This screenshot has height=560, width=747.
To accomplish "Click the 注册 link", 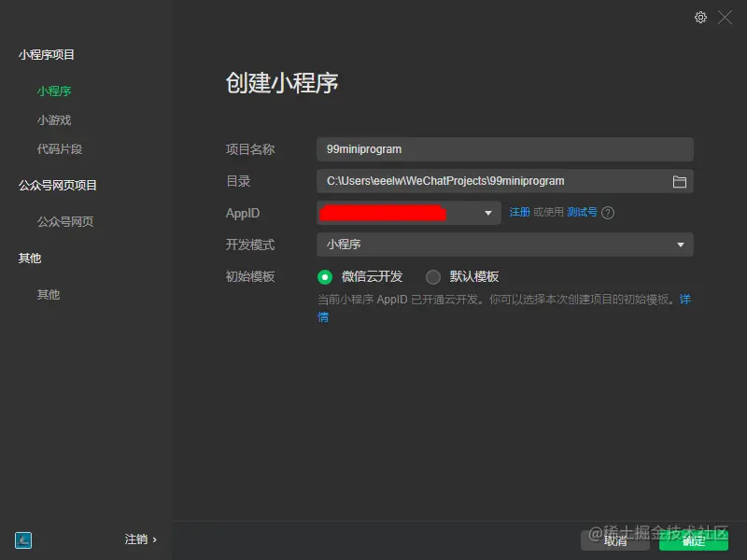I will [x=519, y=212].
